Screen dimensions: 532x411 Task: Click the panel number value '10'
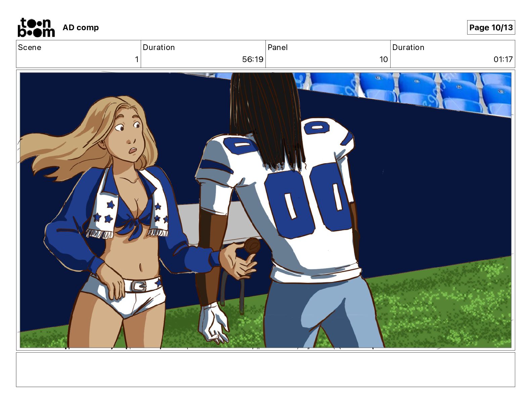pos(384,59)
